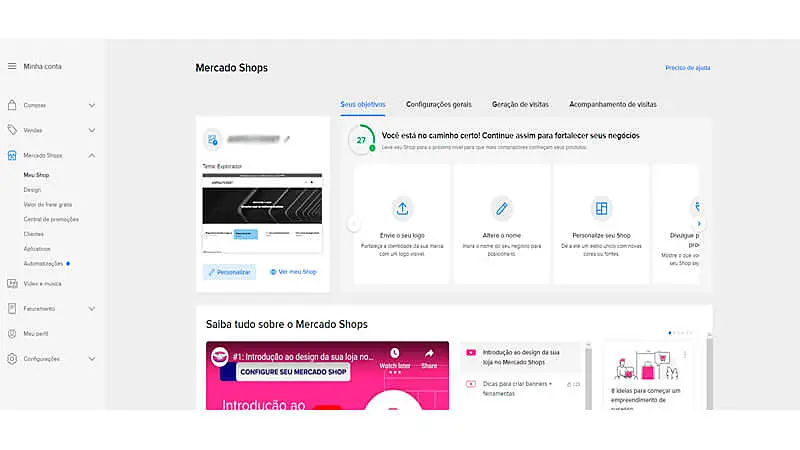Open Central de promoções in sidebar
Image resolution: width=800 pixels, height=450 pixels.
(51, 219)
